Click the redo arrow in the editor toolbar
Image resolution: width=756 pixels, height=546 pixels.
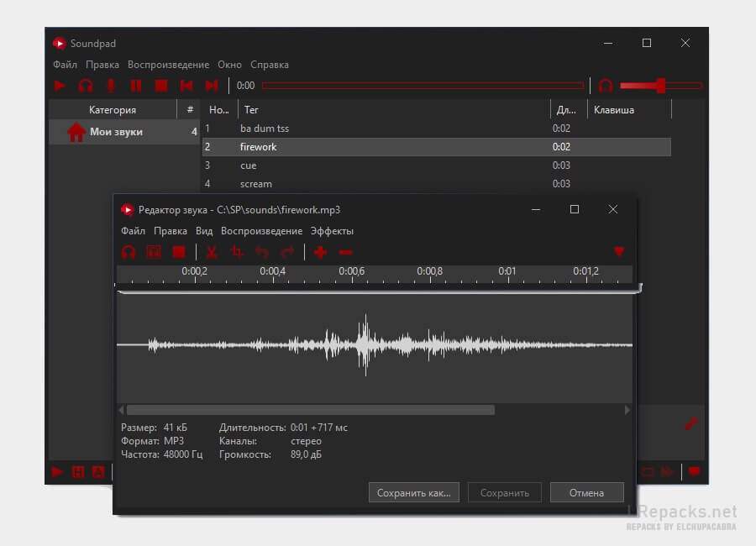coord(287,252)
